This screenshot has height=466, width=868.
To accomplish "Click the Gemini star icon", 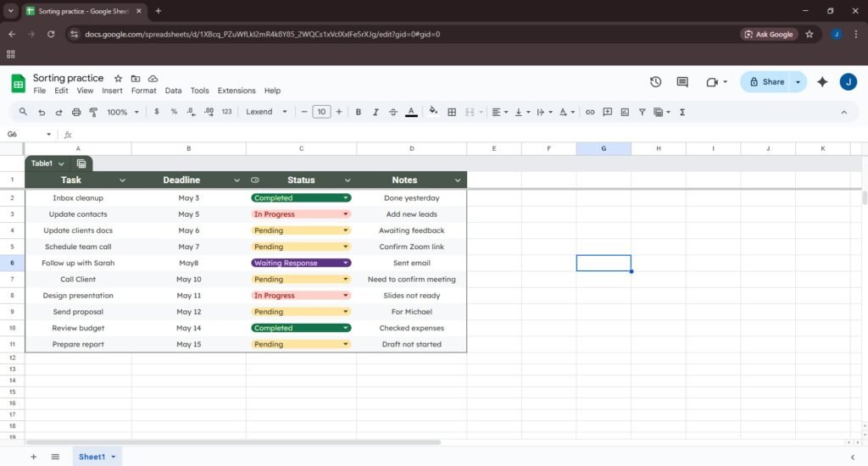I will (821, 82).
